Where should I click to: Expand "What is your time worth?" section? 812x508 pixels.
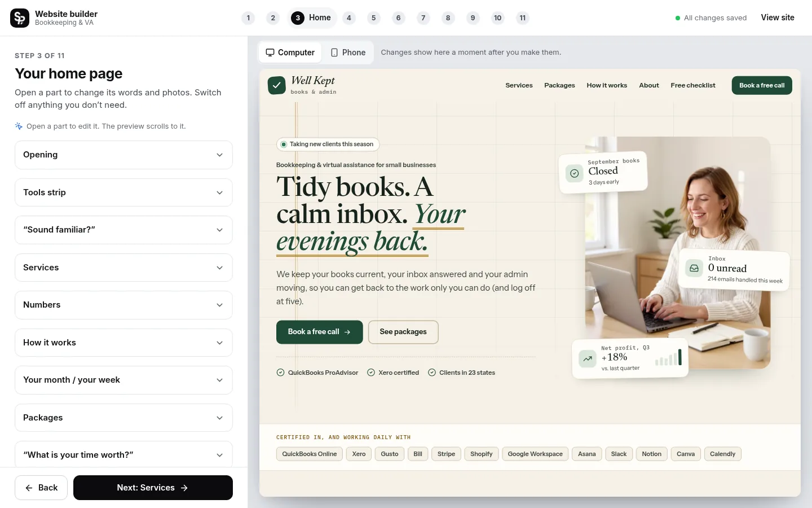[123, 454]
